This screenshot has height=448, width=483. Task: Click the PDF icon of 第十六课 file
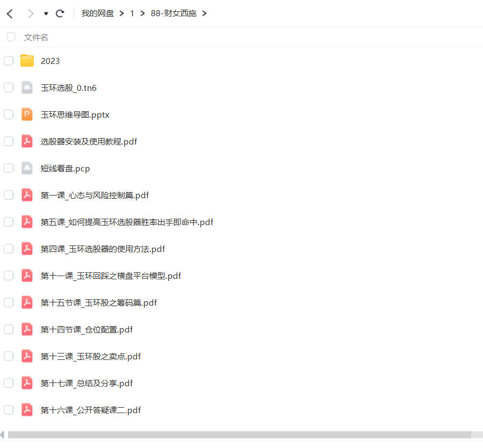pos(27,409)
